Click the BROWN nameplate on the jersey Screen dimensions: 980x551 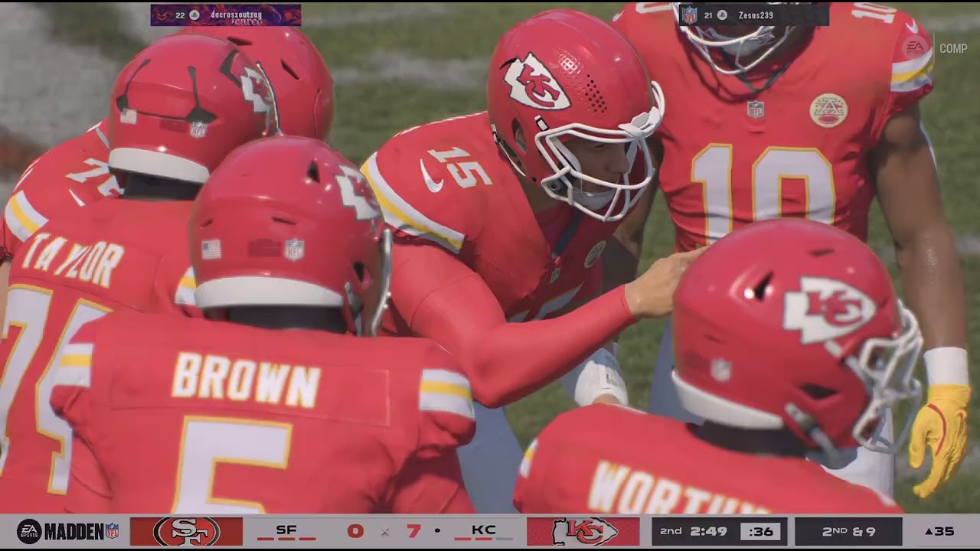(245, 380)
